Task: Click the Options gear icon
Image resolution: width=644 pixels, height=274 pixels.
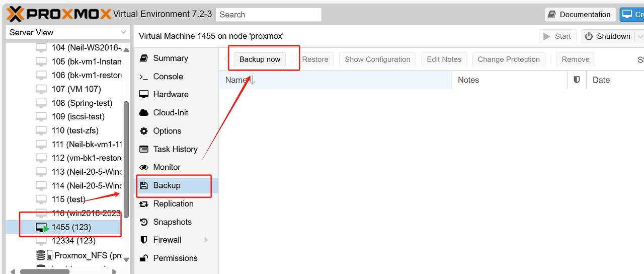Action: point(144,131)
